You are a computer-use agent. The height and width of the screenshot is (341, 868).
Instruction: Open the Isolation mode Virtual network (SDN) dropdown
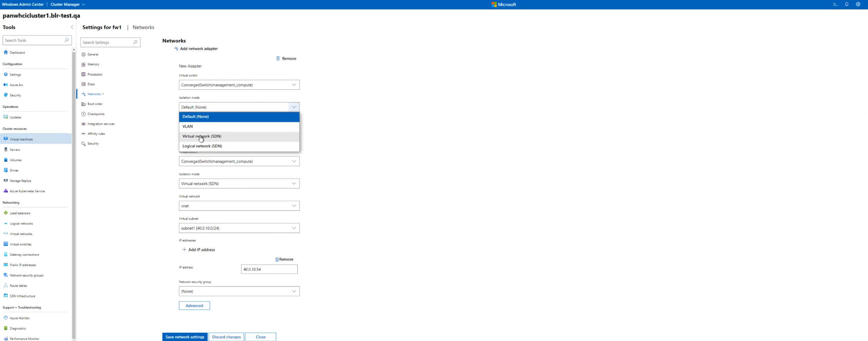[239, 184]
